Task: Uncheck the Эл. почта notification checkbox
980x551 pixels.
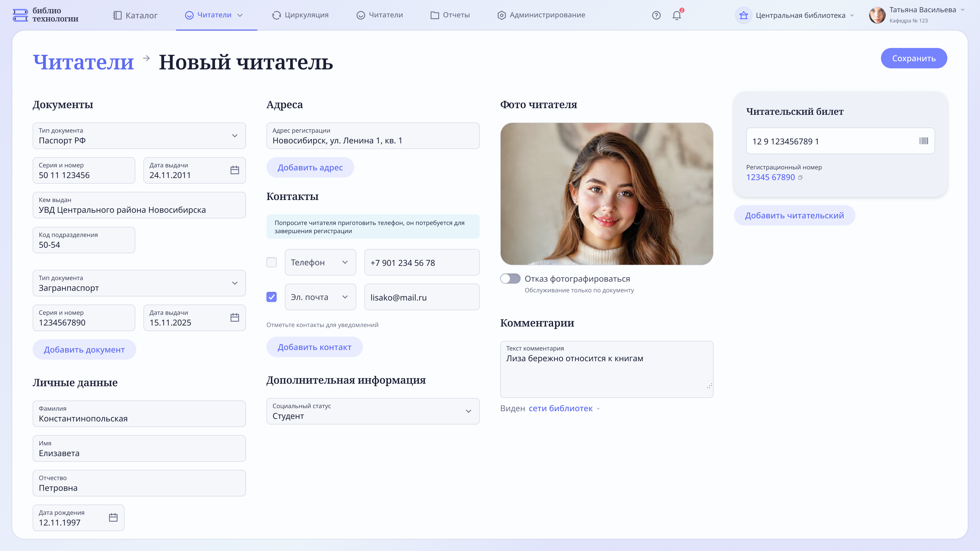Action: (272, 297)
